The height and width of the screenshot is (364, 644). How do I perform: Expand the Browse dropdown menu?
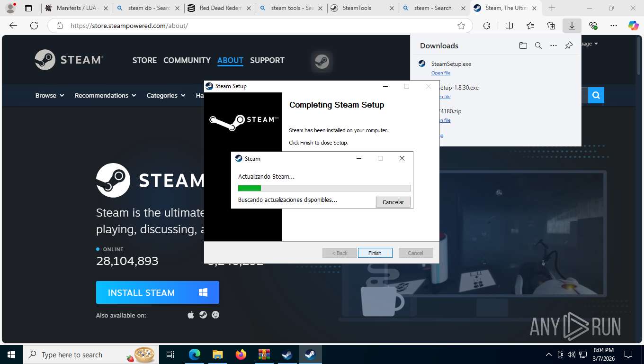(x=50, y=95)
